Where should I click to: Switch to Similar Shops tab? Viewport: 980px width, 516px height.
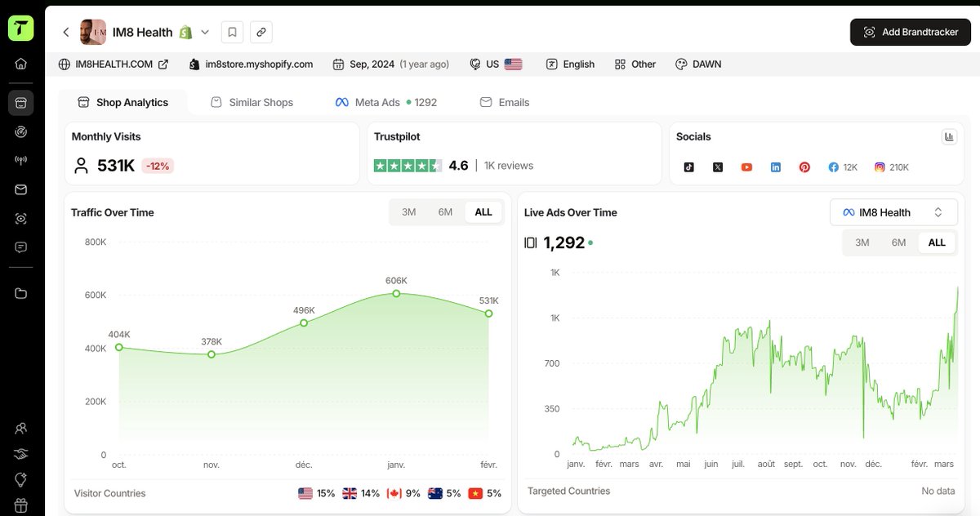[x=252, y=102]
